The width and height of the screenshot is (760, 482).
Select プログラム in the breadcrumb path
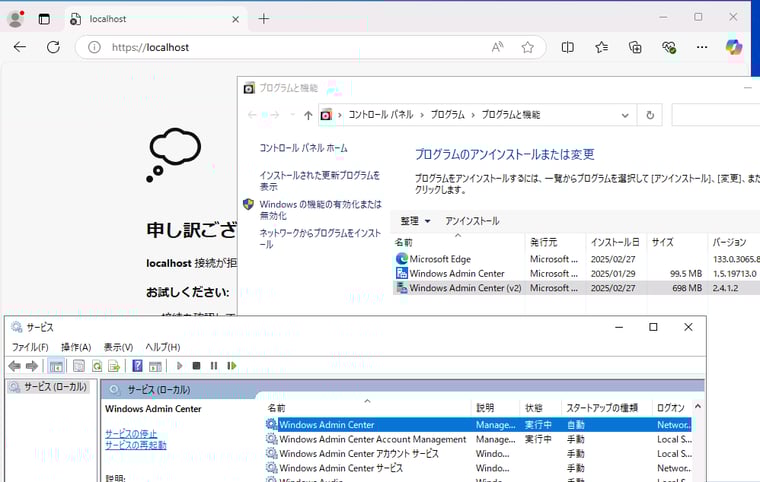447,115
